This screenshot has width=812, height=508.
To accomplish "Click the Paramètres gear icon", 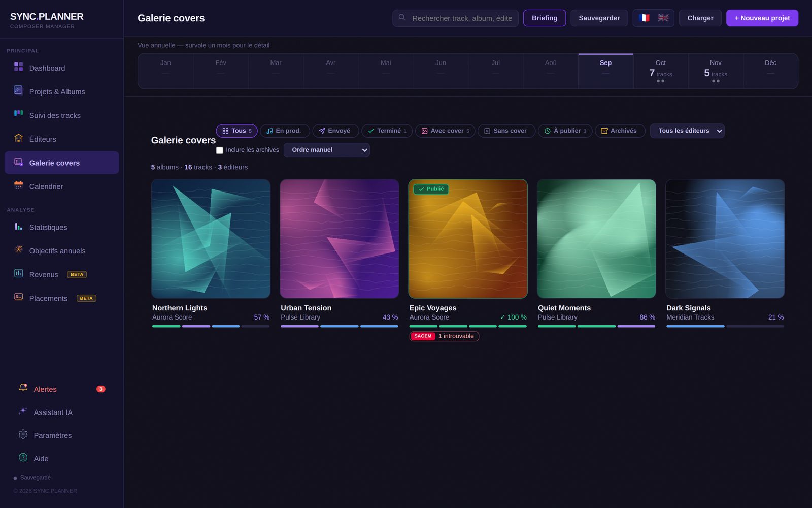I will pyautogui.click(x=23, y=434).
